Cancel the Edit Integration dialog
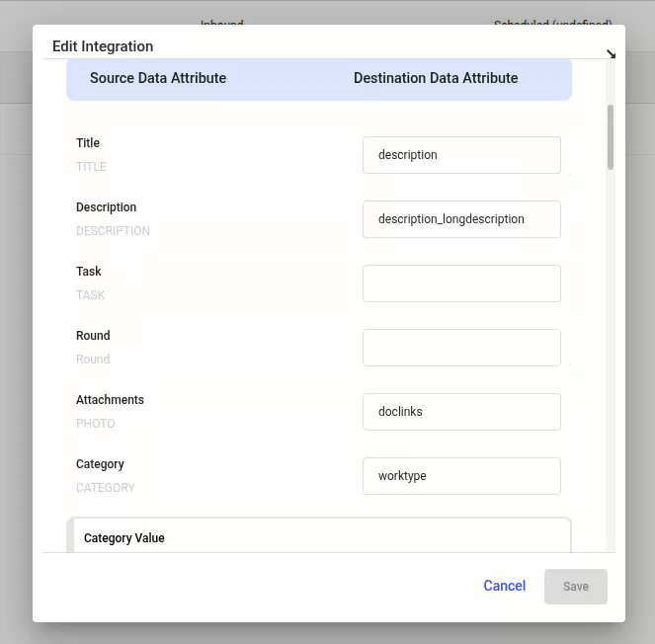The width and height of the screenshot is (655, 644). click(504, 586)
